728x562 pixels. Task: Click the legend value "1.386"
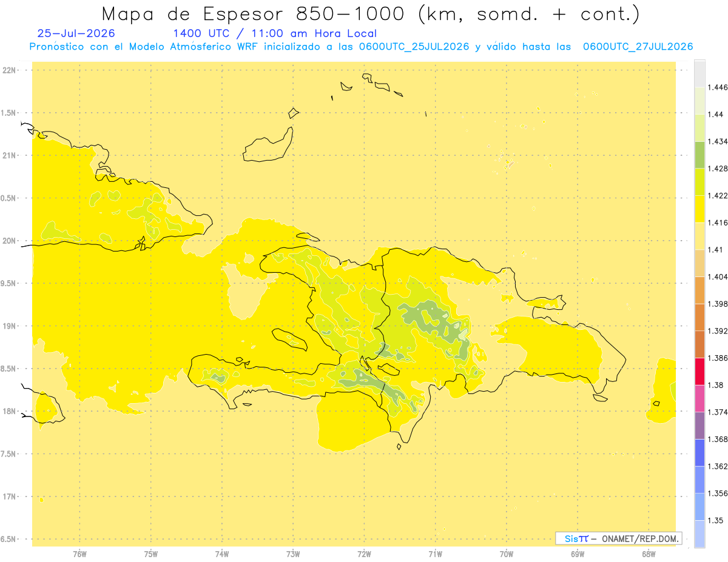(717, 358)
